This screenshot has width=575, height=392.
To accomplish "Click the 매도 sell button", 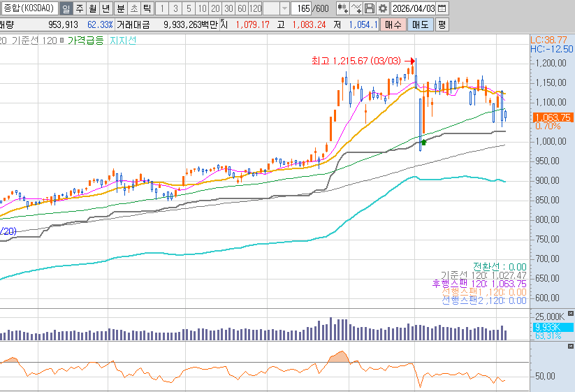I will pyautogui.click(x=421, y=24).
